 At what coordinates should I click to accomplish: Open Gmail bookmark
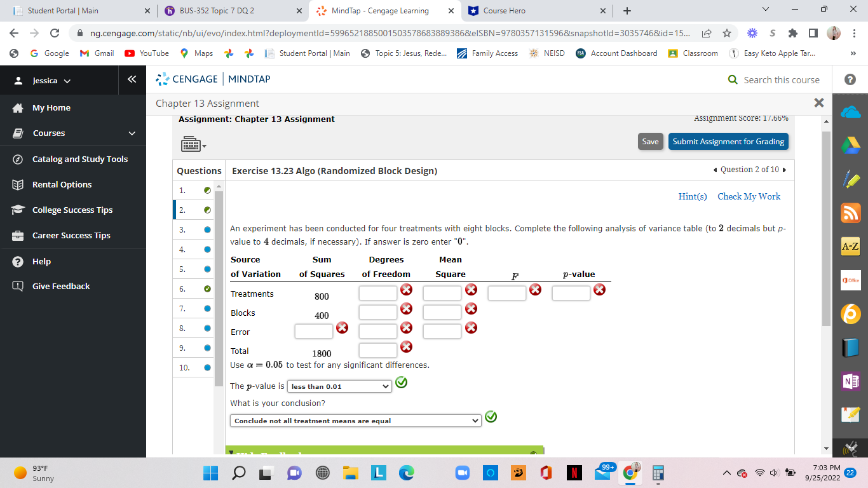click(x=97, y=53)
